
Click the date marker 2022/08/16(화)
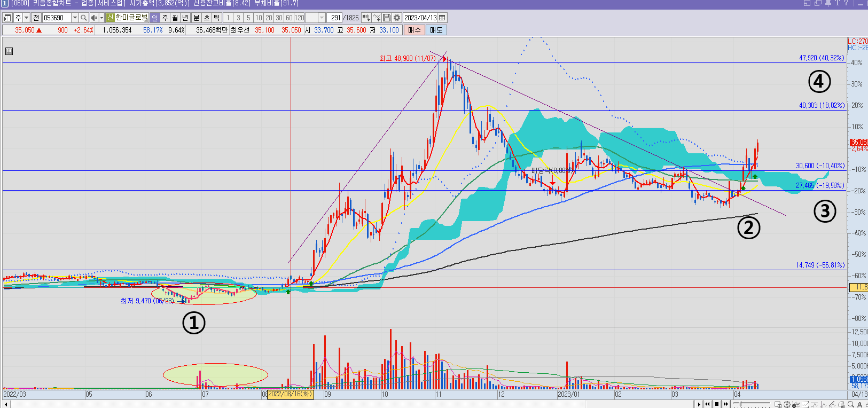[290, 394]
